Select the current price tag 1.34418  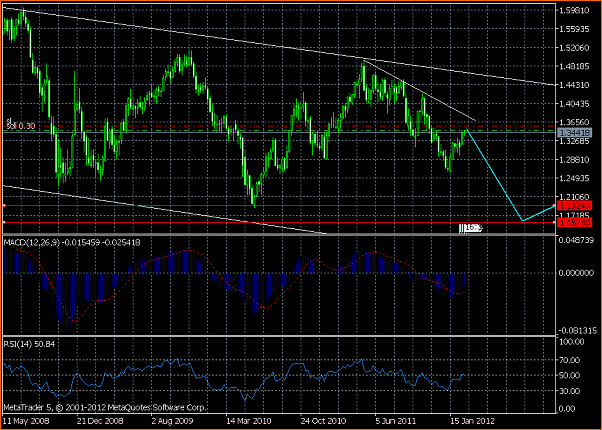574,133
